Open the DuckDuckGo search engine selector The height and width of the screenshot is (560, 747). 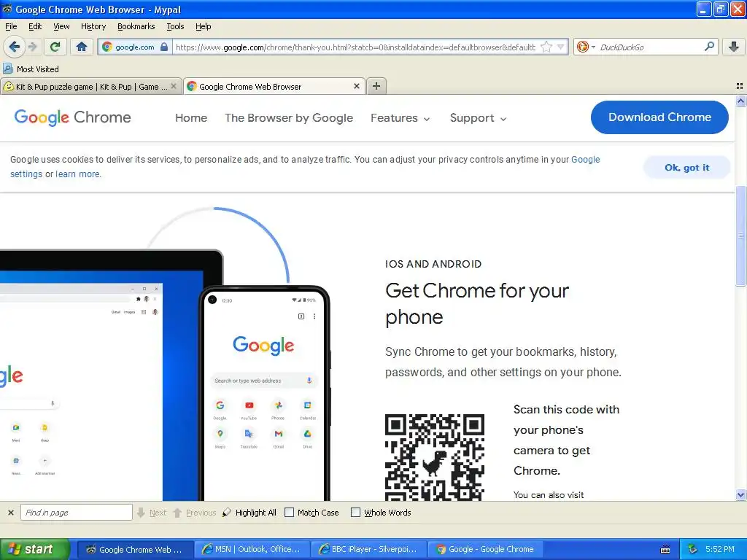[586, 47]
